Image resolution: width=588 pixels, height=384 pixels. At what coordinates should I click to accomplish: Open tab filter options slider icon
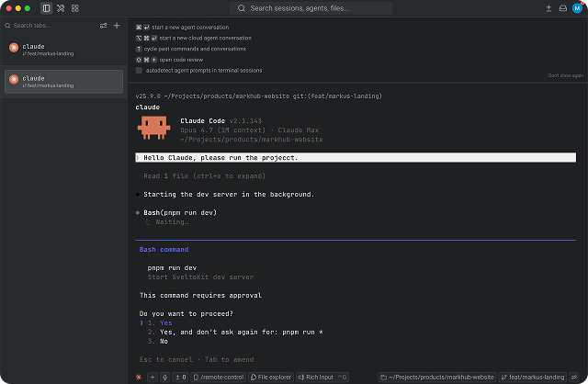pos(103,26)
